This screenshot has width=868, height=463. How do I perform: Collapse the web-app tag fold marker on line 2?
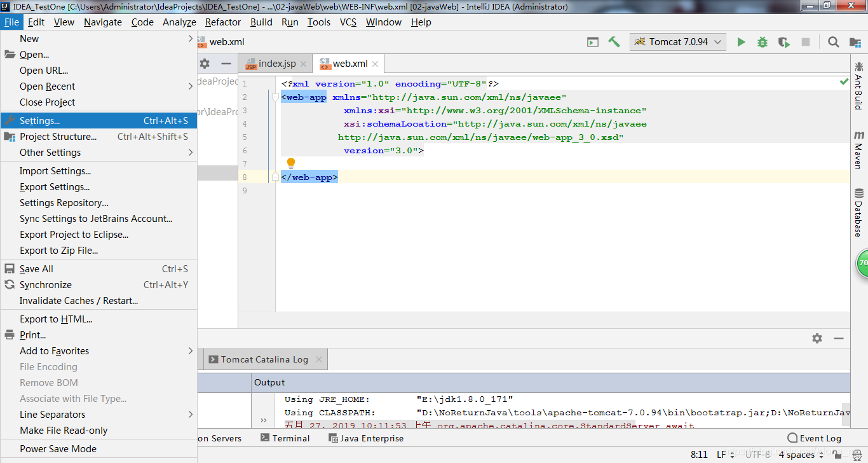pos(275,97)
